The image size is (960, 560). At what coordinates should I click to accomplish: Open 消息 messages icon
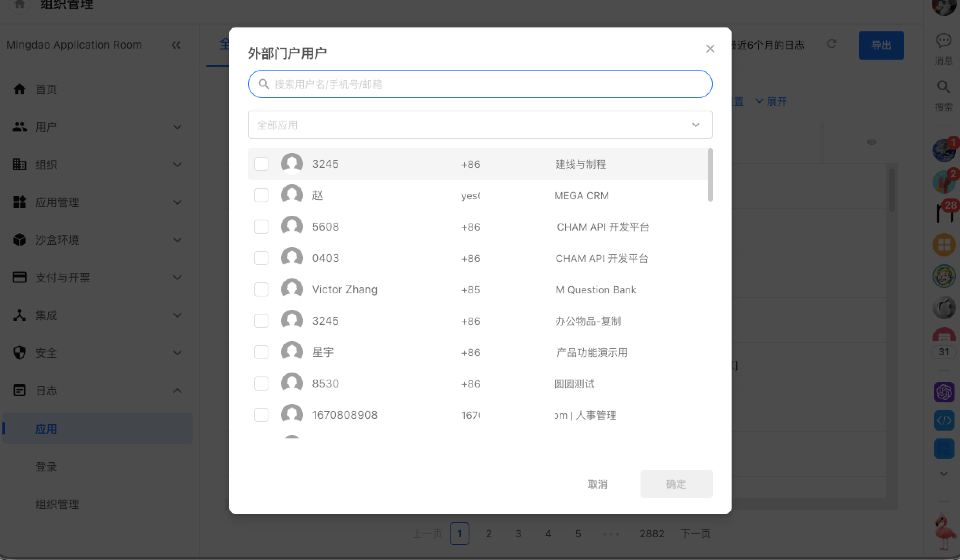(x=944, y=41)
